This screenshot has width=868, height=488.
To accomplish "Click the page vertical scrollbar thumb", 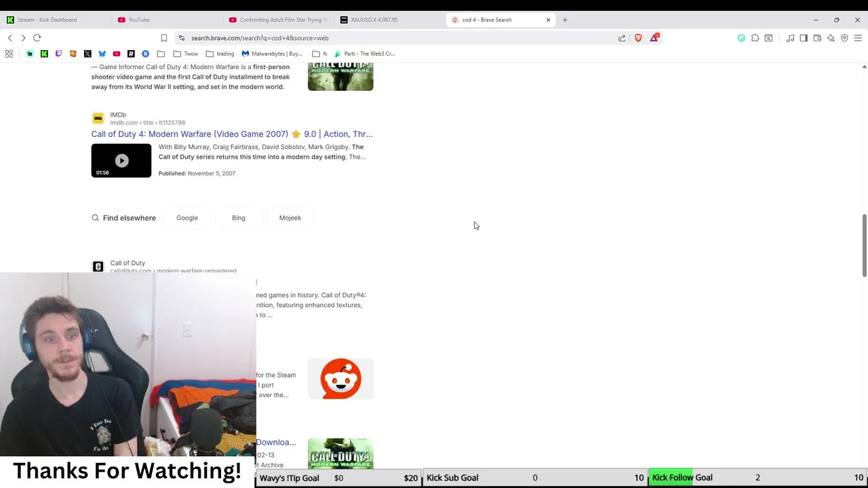I will point(864,245).
